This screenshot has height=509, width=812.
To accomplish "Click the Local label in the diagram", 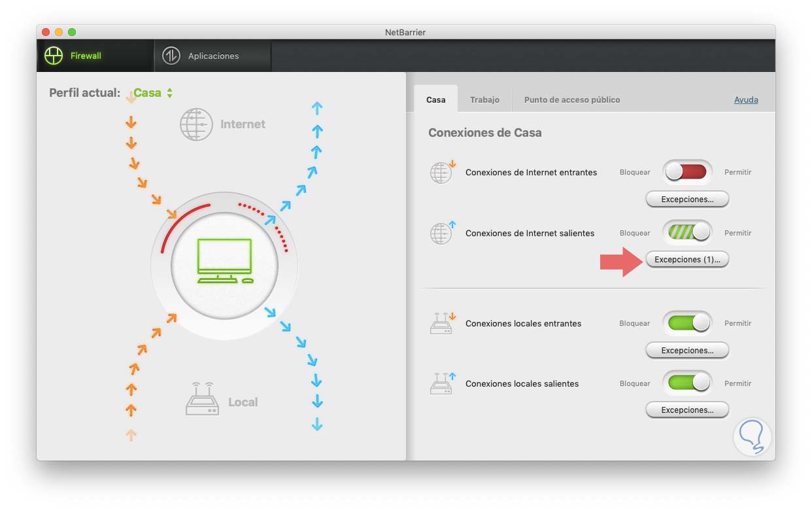I will (243, 402).
